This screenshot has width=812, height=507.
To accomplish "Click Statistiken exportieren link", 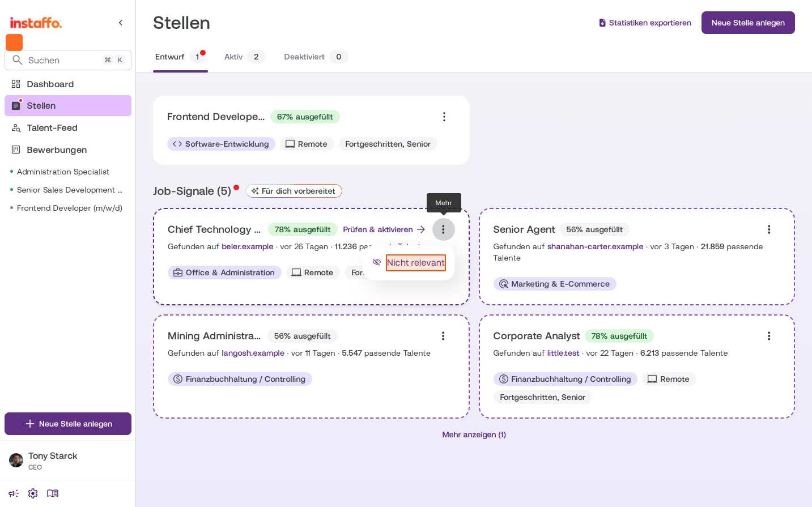I will coord(645,23).
